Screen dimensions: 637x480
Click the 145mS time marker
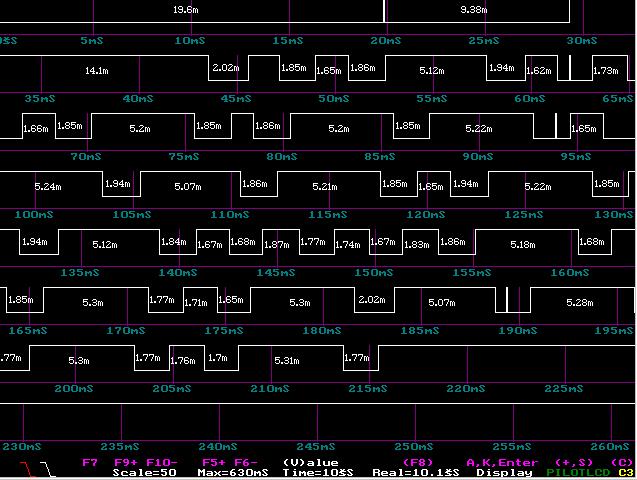tap(275, 273)
